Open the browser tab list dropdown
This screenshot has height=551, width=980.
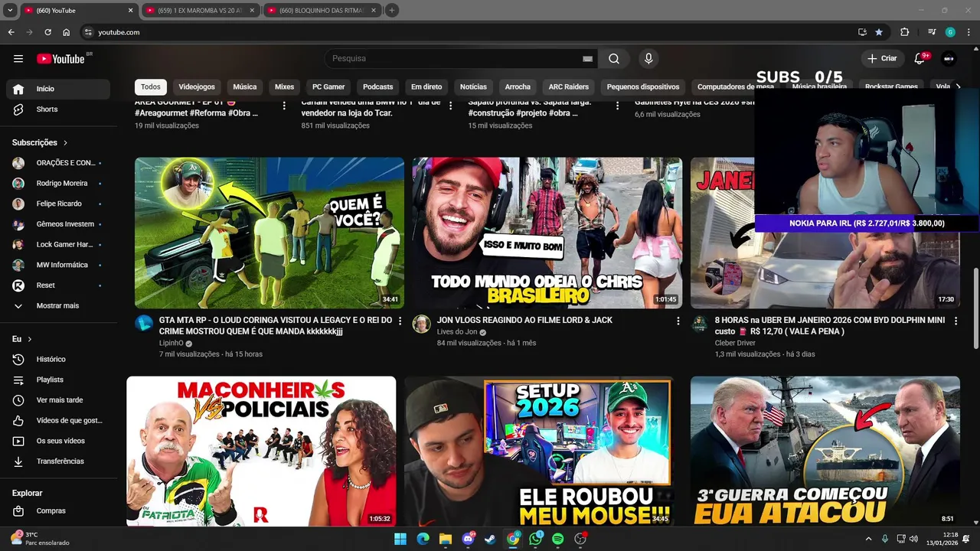10,11
